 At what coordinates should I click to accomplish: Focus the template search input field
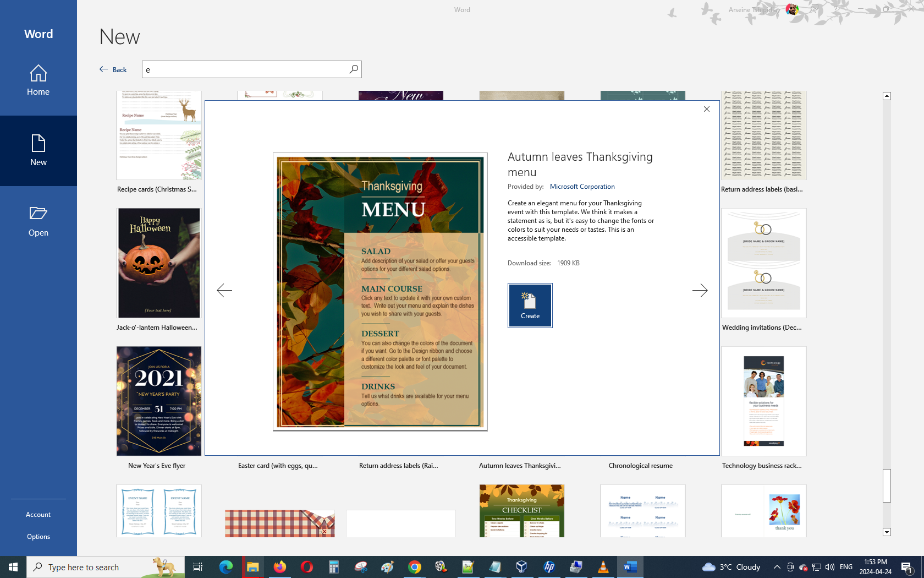pyautogui.click(x=245, y=69)
